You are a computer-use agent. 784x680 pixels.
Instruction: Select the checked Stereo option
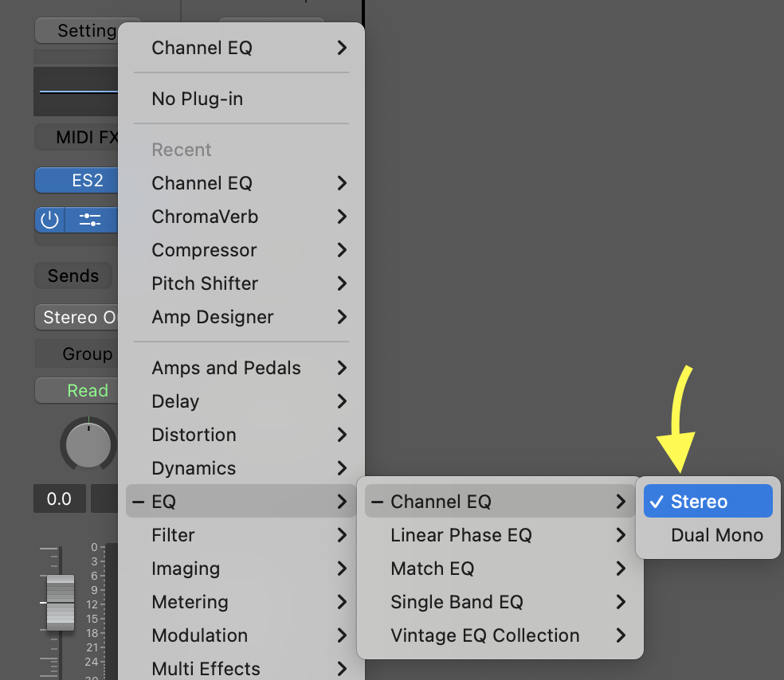(x=708, y=502)
